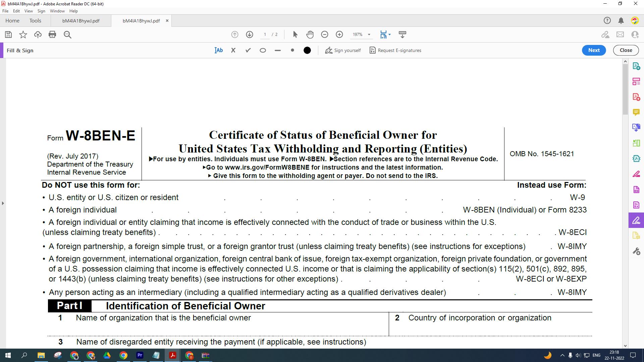
Task: Select the Add Text tool
Action: 219,50
